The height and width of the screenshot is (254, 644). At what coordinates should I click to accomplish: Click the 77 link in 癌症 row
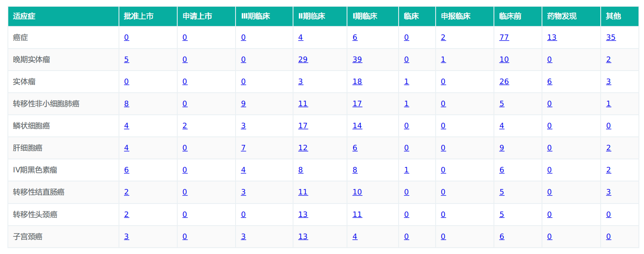[x=504, y=37]
